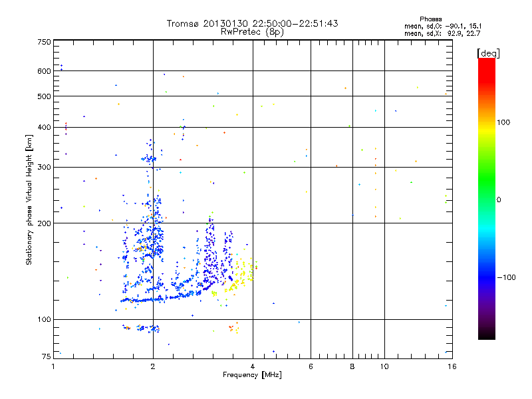Click the '8' frequency axis tick label
The image size is (532, 399).
(x=352, y=366)
